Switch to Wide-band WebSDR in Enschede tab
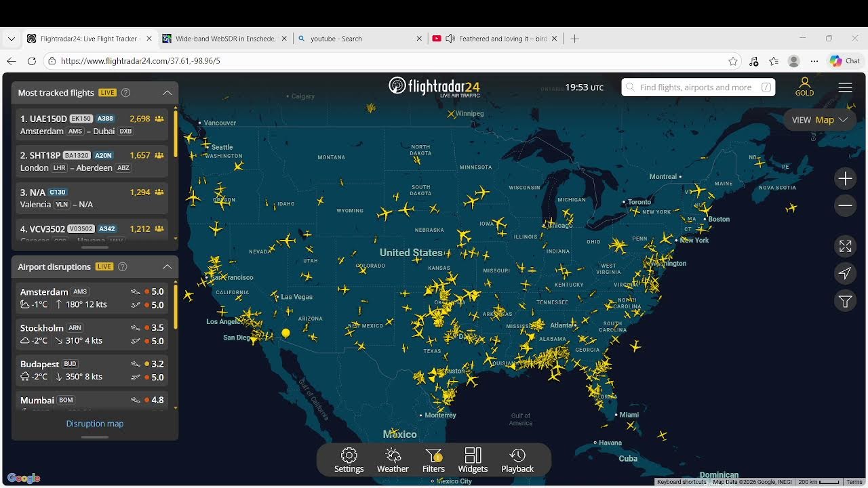This screenshot has height=488, width=868. 225,39
